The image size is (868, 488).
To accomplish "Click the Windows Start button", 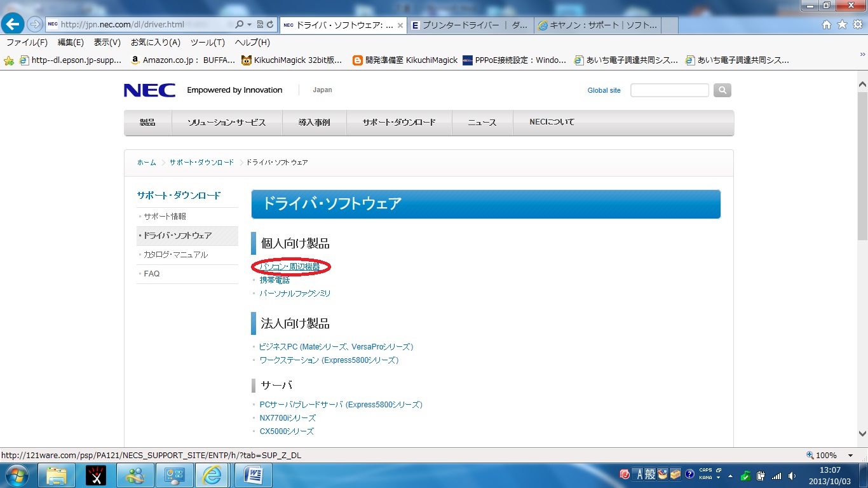I will click(x=16, y=475).
